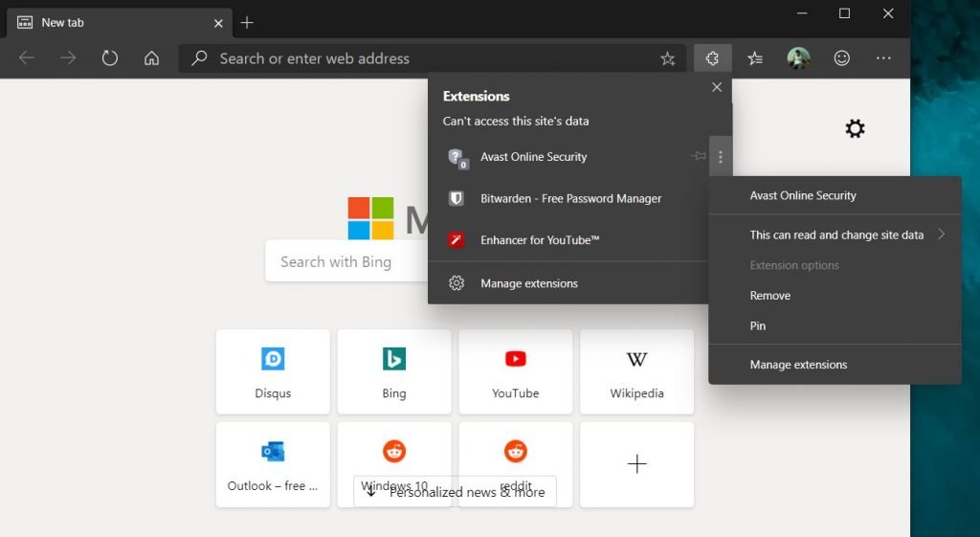Reload the page with refresh icon

point(109,58)
